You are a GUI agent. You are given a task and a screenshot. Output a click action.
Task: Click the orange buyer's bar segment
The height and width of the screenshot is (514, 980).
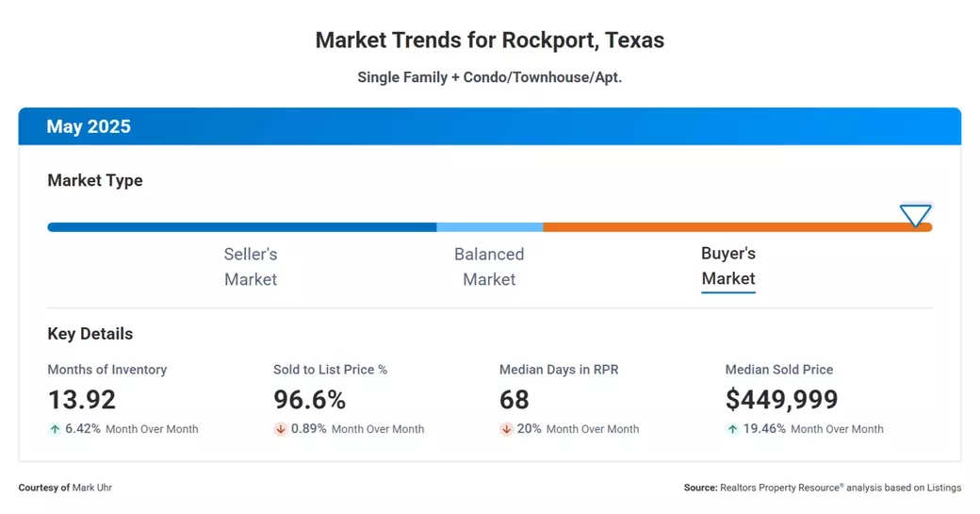(726, 227)
